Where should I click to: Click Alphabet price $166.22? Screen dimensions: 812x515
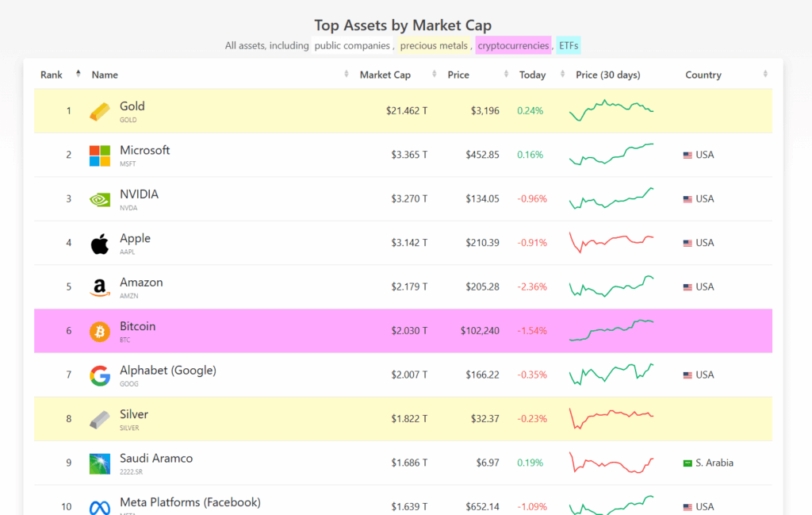click(x=482, y=375)
